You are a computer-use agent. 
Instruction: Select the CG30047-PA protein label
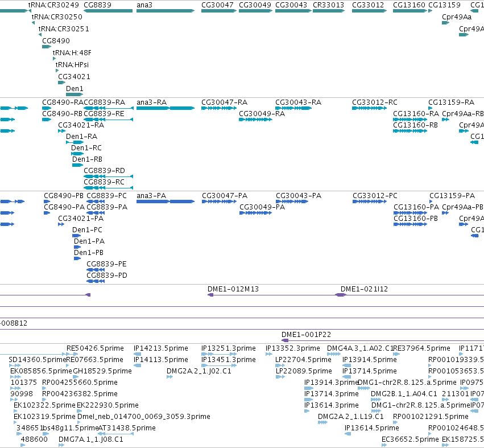click(x=225, y=196)
